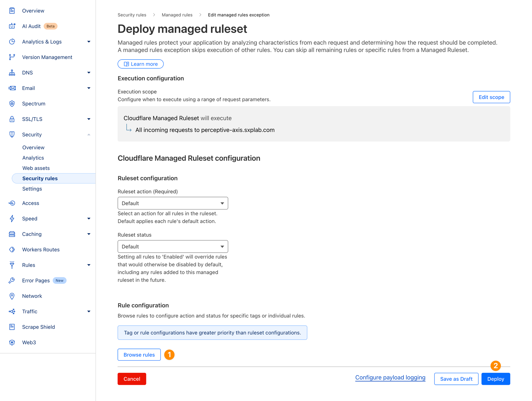Open the Access arrow icon
532x401 pixels.
tap(12, 203)
